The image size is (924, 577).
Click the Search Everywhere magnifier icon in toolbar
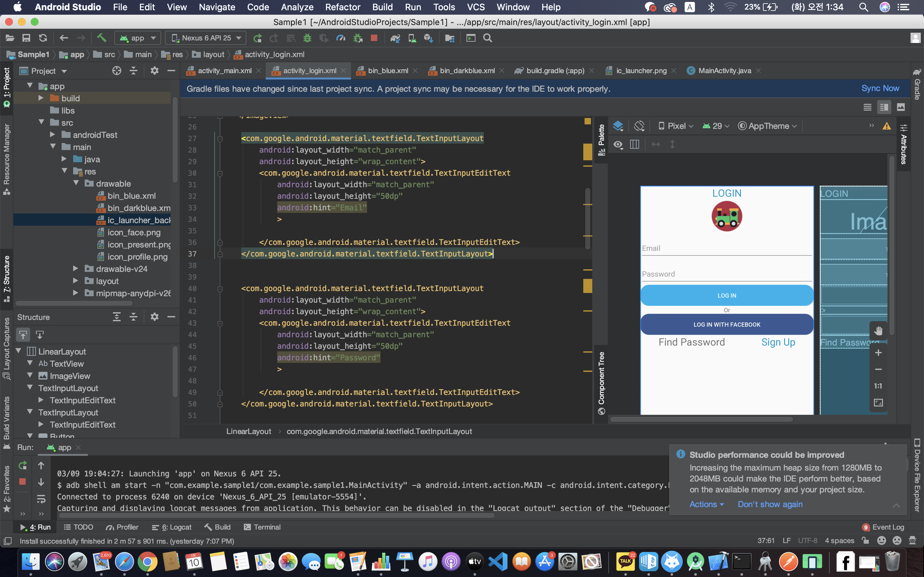pyautogui.click(x=488, y=38)
